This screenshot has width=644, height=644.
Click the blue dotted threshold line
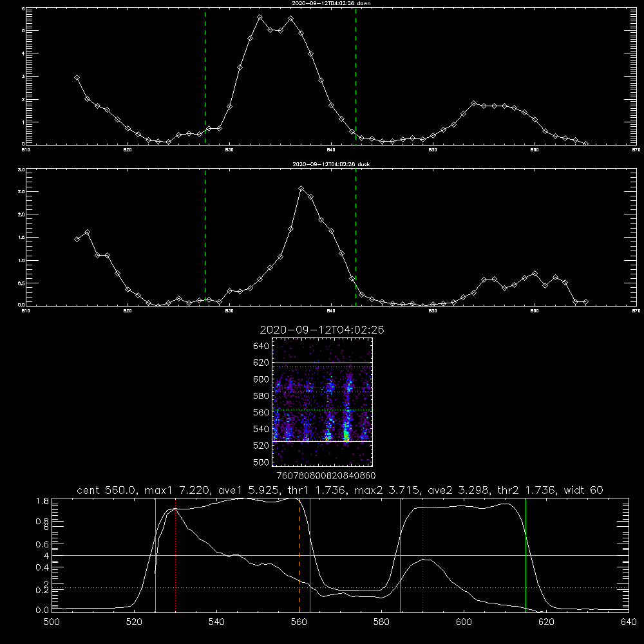[x=340, y=588]
